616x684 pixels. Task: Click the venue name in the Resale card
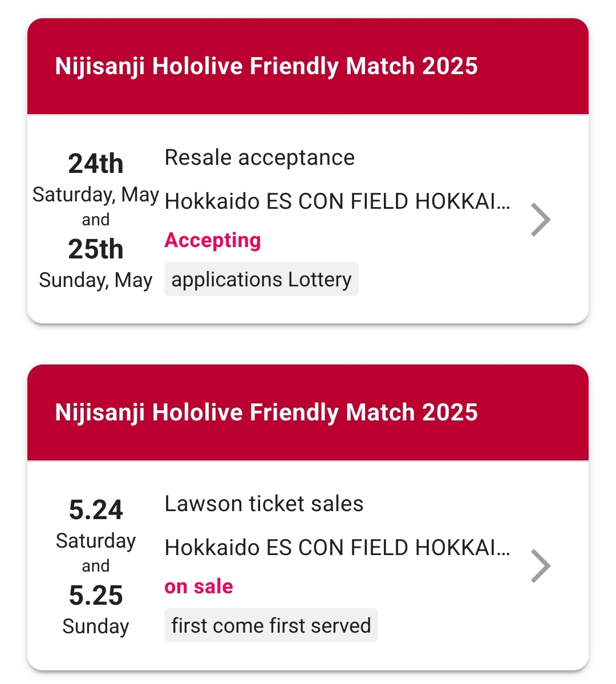point(337,201)
